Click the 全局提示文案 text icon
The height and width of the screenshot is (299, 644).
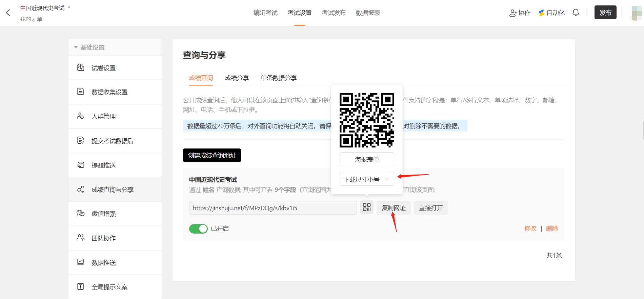(x=80, y=286)
